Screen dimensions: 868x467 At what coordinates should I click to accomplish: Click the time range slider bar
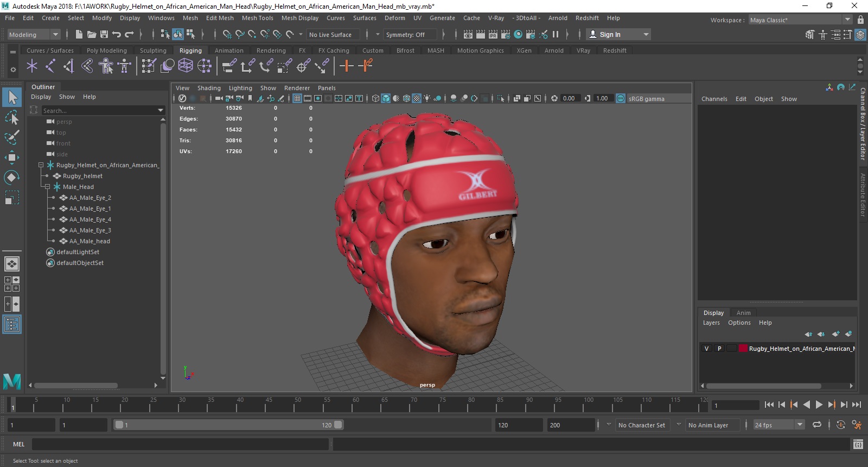point(228,425)
